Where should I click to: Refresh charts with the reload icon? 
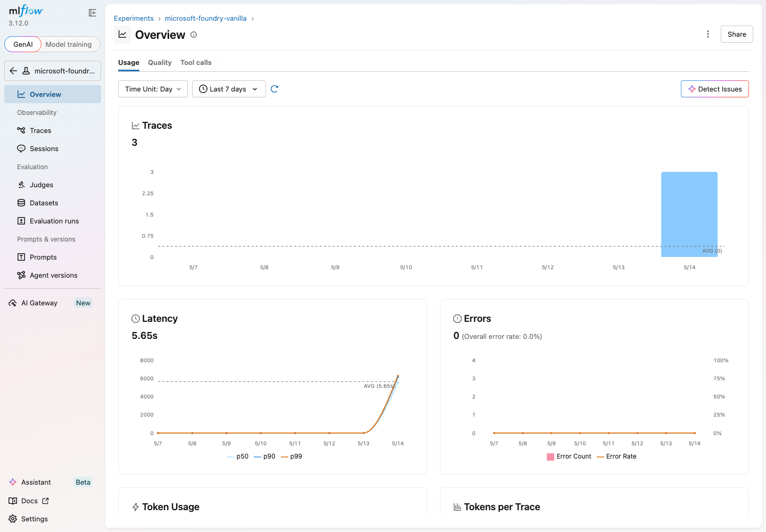coord(274,89)
